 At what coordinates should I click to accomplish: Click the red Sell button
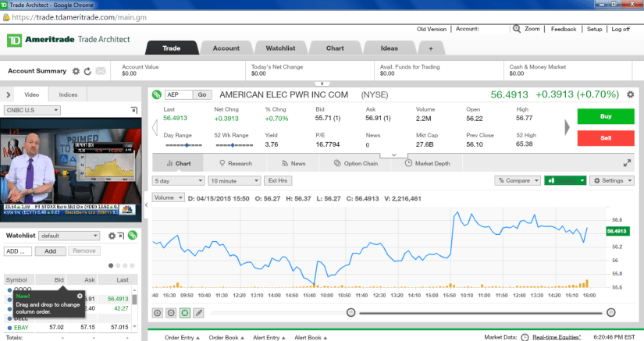coord(606,138)
